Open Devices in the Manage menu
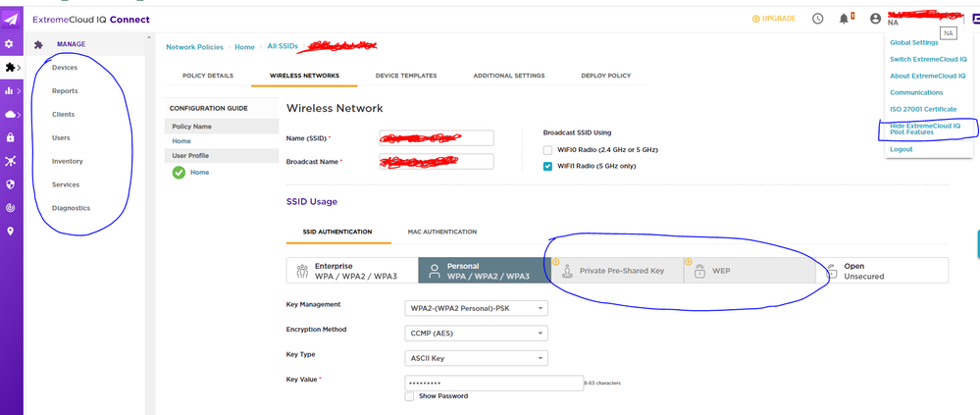980x415 pixels. (x=65, y=68)
